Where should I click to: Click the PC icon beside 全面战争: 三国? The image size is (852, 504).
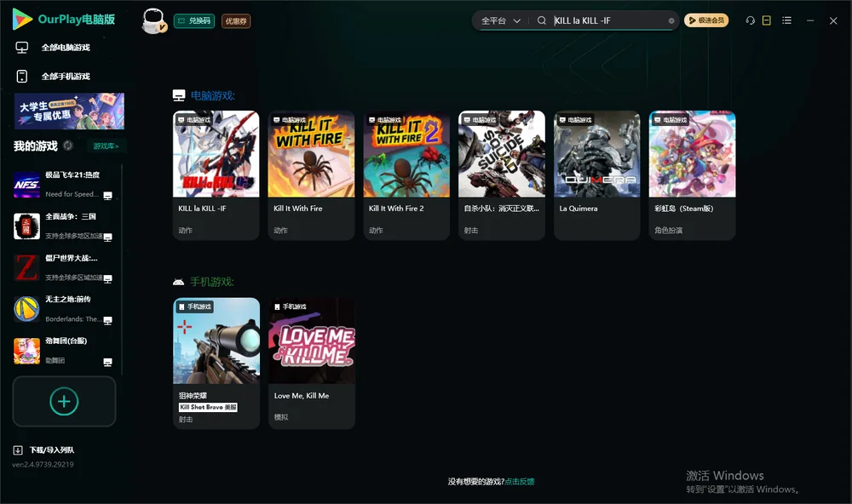click(107, 238)
